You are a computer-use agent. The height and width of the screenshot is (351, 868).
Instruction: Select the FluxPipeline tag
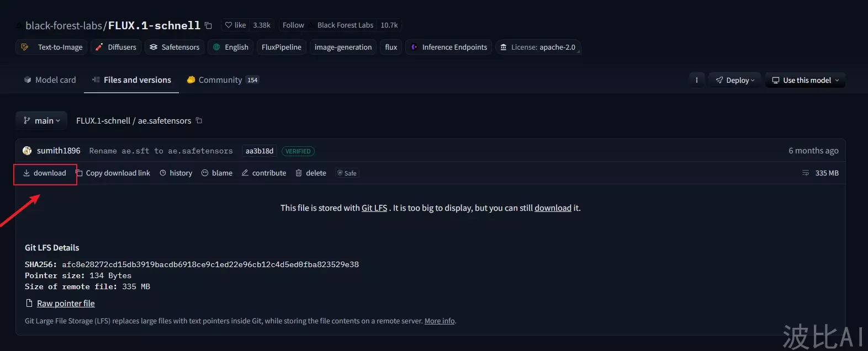point(282,47)
